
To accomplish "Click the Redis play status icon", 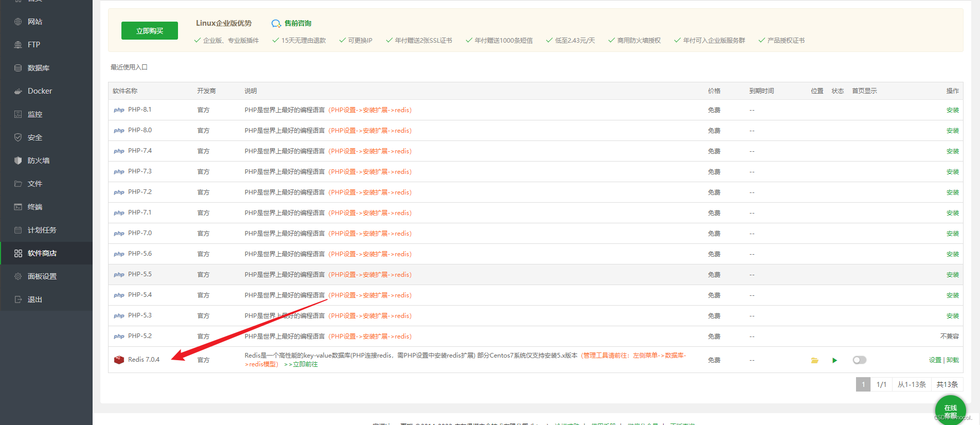I will point(834,360).
